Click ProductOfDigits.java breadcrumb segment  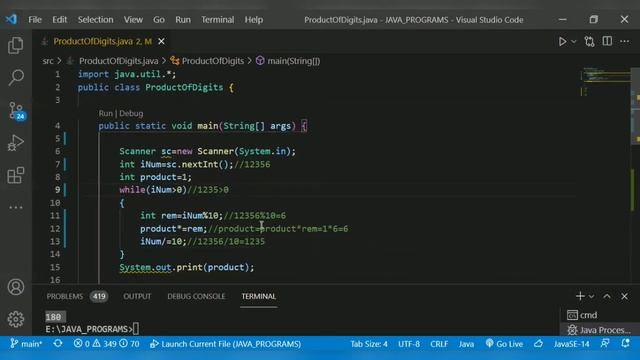118,61
